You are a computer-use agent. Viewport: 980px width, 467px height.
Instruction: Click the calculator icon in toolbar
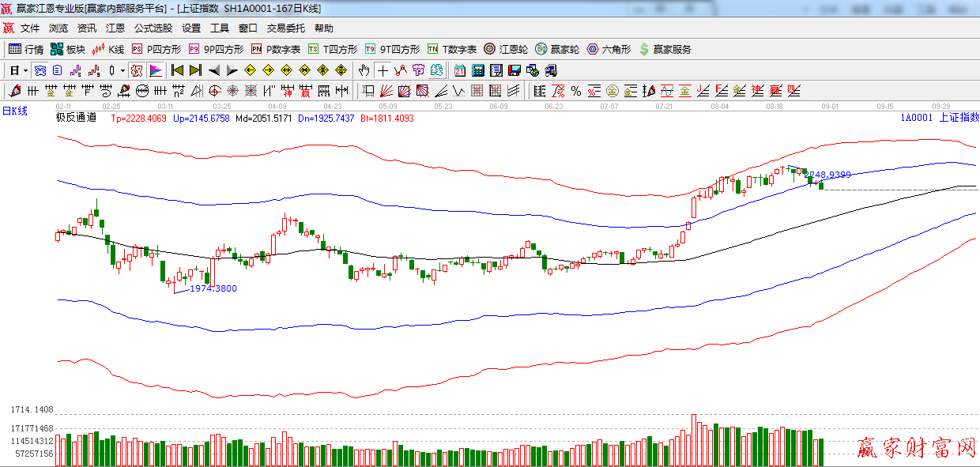(477, 70)
